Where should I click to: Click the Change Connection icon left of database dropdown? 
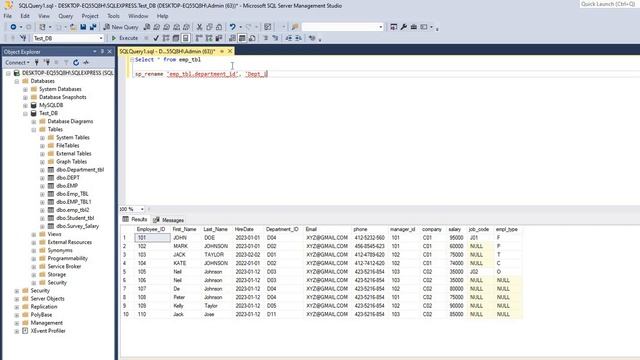[23, 38]
